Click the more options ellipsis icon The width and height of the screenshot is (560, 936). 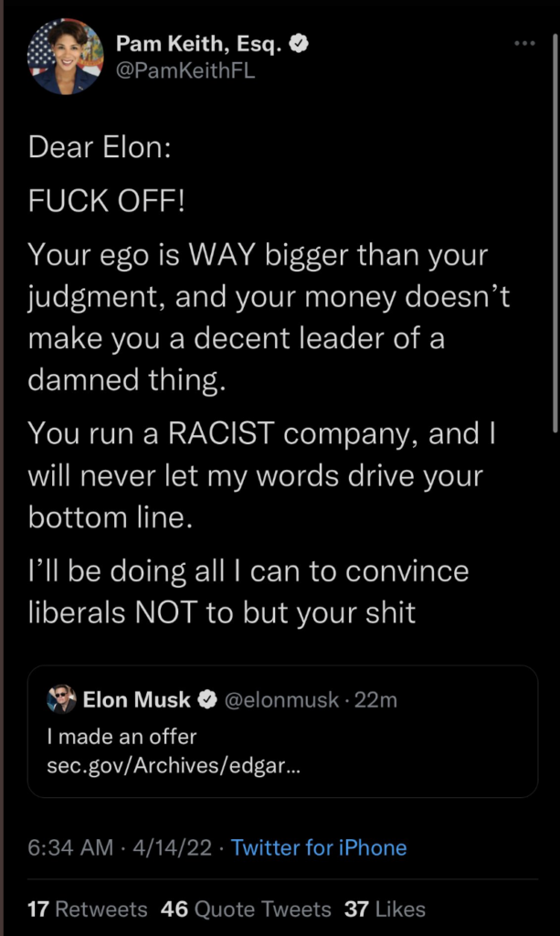523,43
